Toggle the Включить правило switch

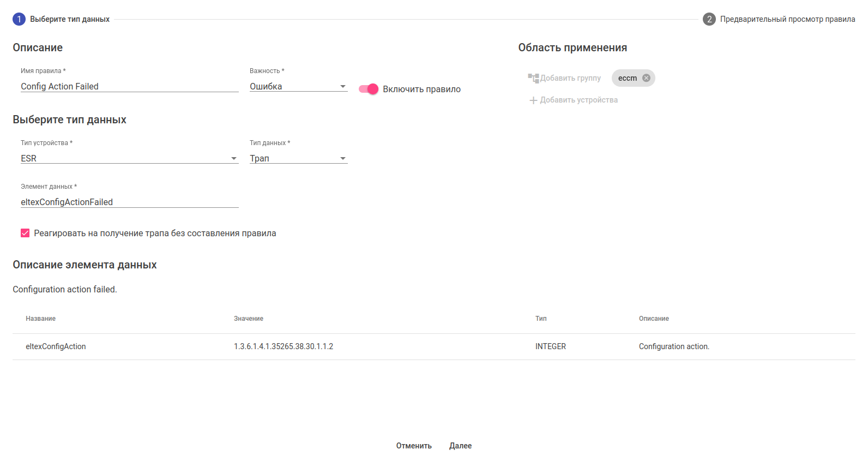pyautogui.click(x=369, y=89)
